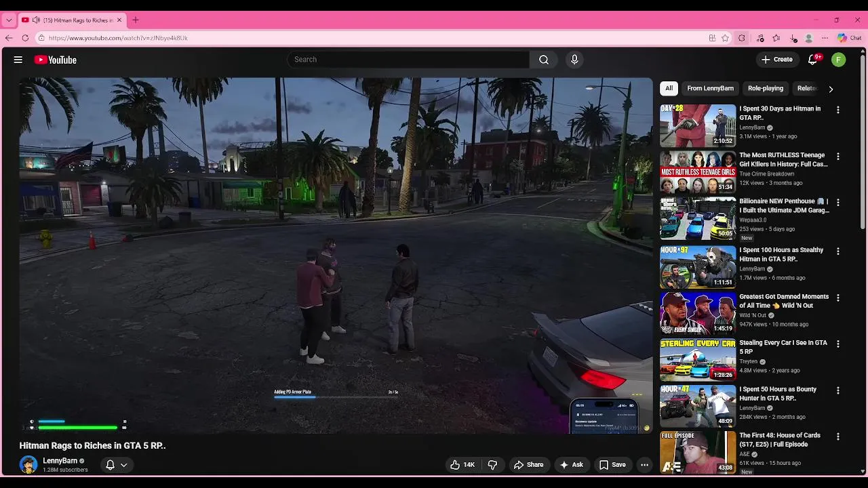This screenshot has width=868, height=488.
Task: Add this page to favorites star
Action: (x=725, y=38)
